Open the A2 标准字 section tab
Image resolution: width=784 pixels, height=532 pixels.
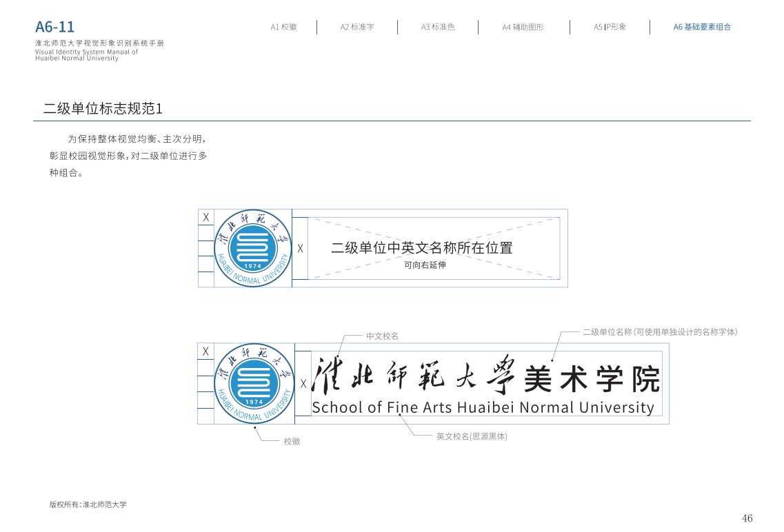pos(357,27)
